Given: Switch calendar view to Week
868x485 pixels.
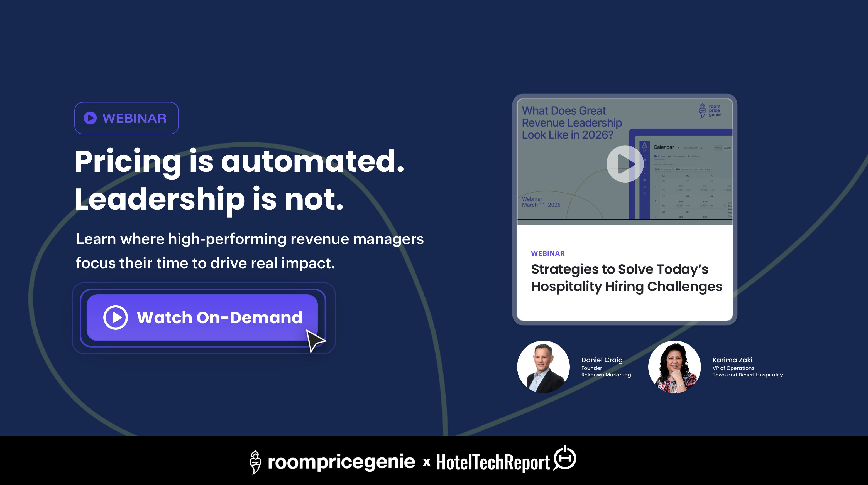Looking at the screenshot, I should point(718,148).
